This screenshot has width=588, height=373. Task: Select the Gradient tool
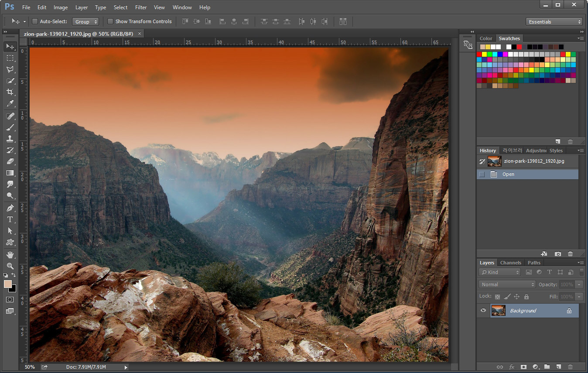click(x=10, y=173)
